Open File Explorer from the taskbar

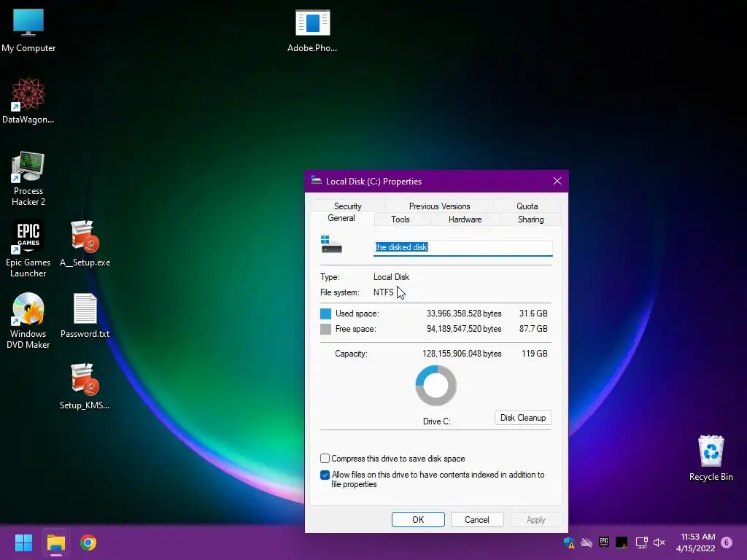[55, 542]
